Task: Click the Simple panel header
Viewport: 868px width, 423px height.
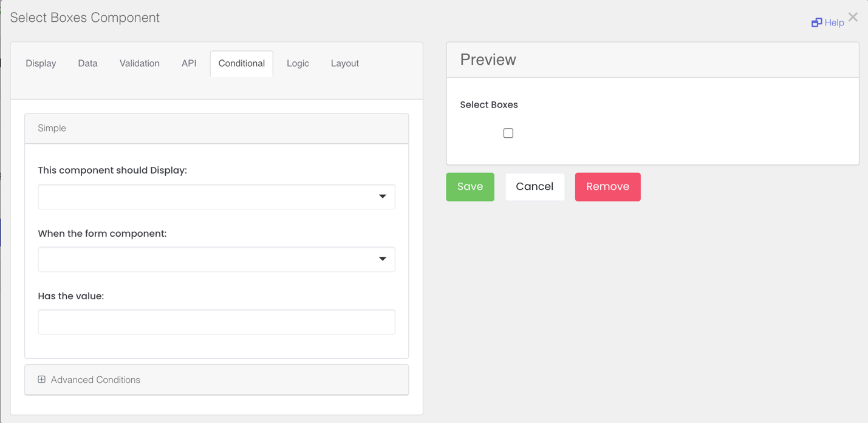Action: tap(216, 128)
